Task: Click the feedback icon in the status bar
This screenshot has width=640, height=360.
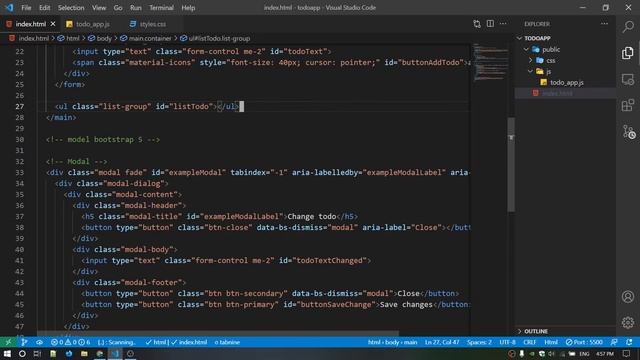Action: [x=614, y=342]
